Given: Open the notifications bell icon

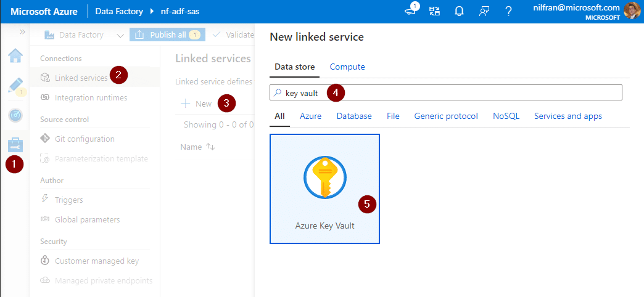Looking at the screenshot, I should point(459,11).
